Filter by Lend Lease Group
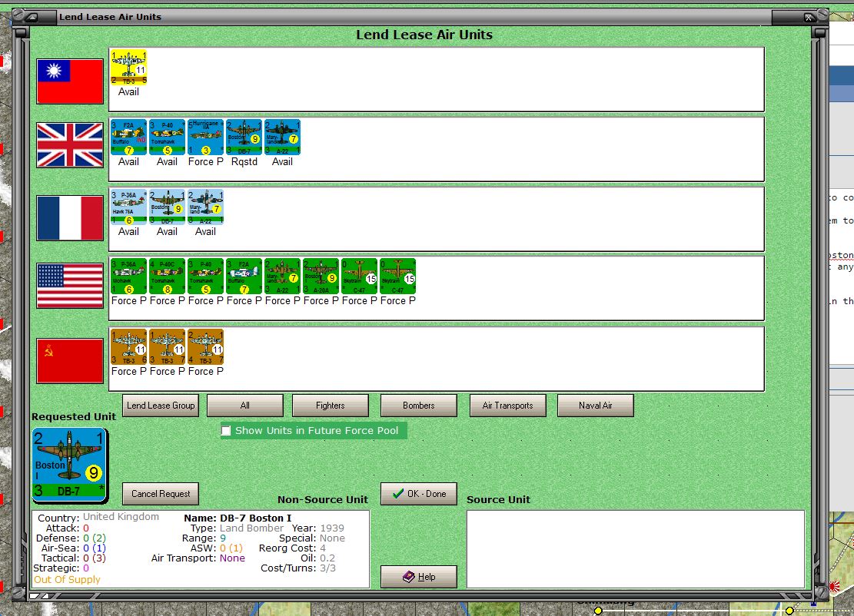The width and height of the screenshot is (854, 616). click(x=161, y=406)
